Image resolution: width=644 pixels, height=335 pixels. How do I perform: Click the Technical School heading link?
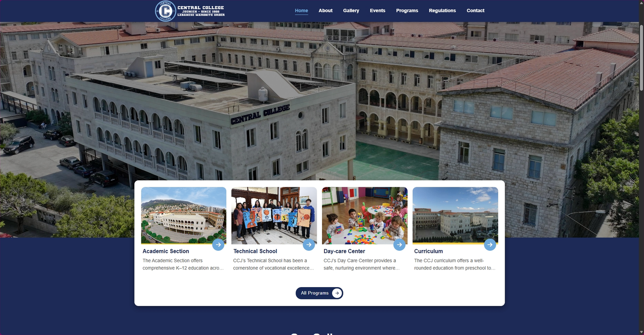tap(255, 251)
